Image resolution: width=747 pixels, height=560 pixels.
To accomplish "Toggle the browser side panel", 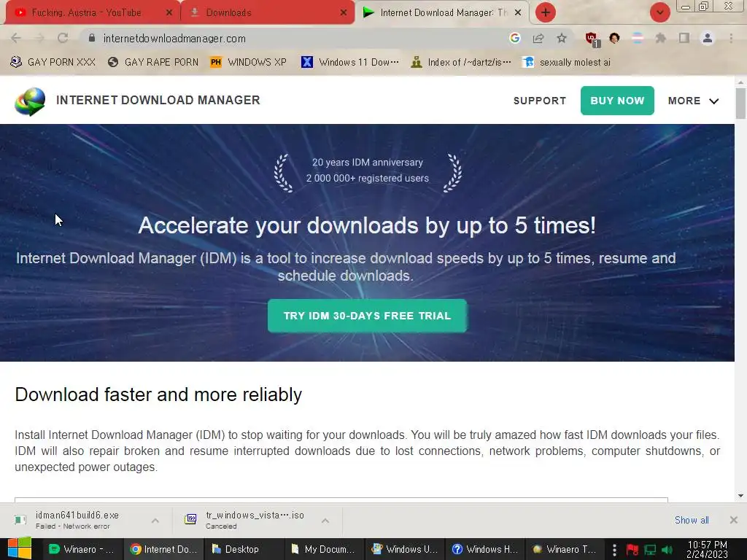I will (684, 38).
